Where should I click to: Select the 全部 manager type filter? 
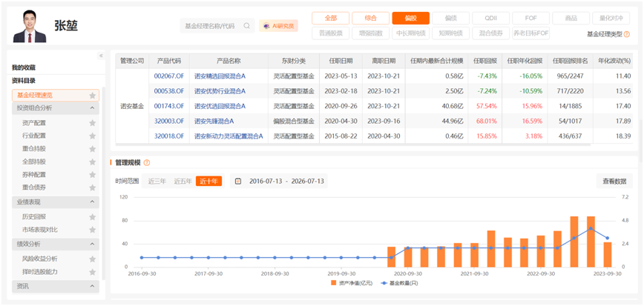tap(331, 18)
